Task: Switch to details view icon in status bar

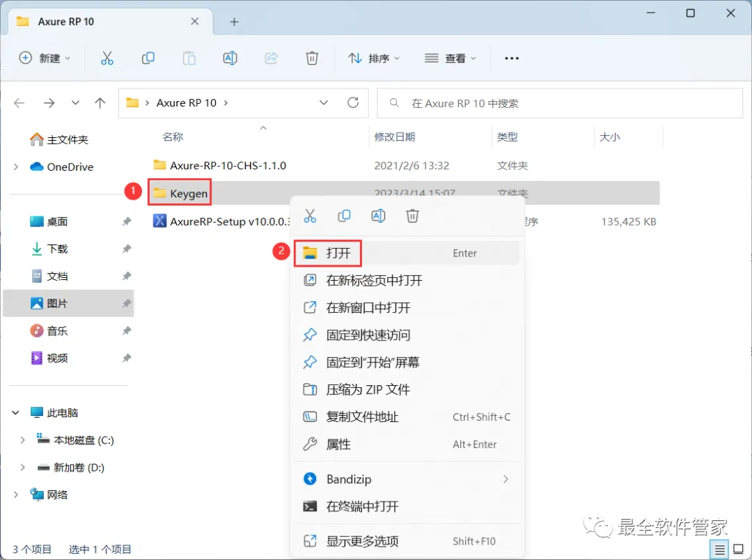Action: 719,550
